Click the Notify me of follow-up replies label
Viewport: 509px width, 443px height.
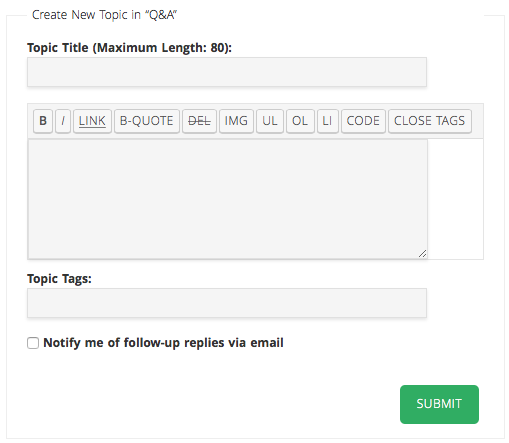pyautogui.click(x=163, y=343)
